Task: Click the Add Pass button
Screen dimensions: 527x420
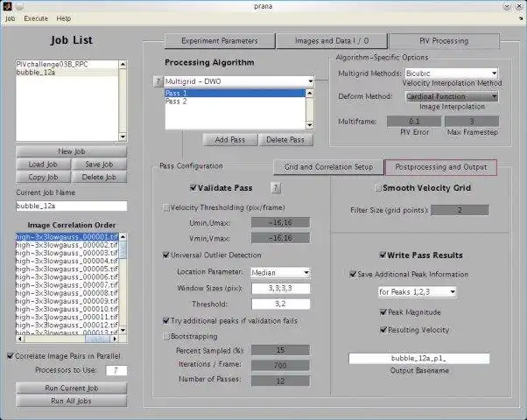Action: click(x=230, y=140)
